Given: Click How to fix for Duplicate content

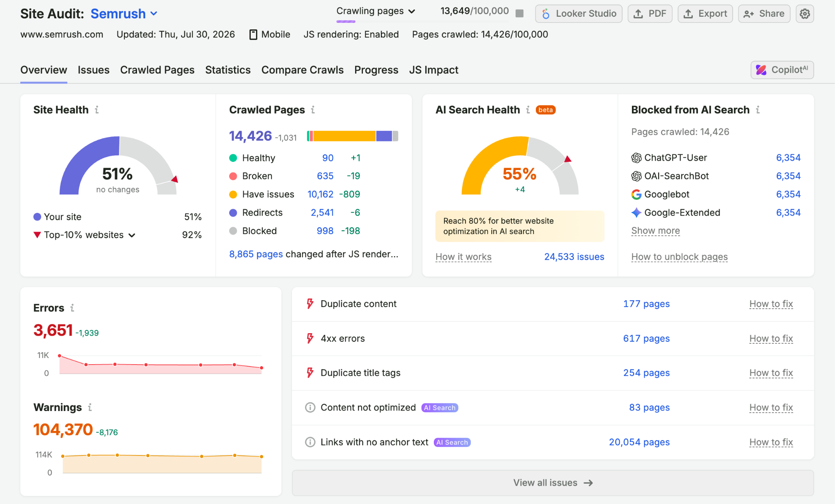Looking at the screenshot, I should 771,304.
